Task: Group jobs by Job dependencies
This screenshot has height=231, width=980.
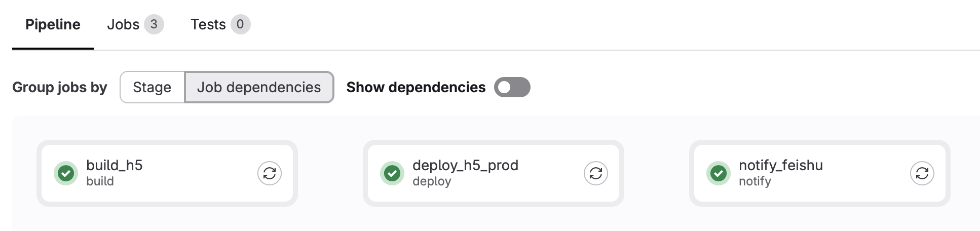Action: coord(259,87)
